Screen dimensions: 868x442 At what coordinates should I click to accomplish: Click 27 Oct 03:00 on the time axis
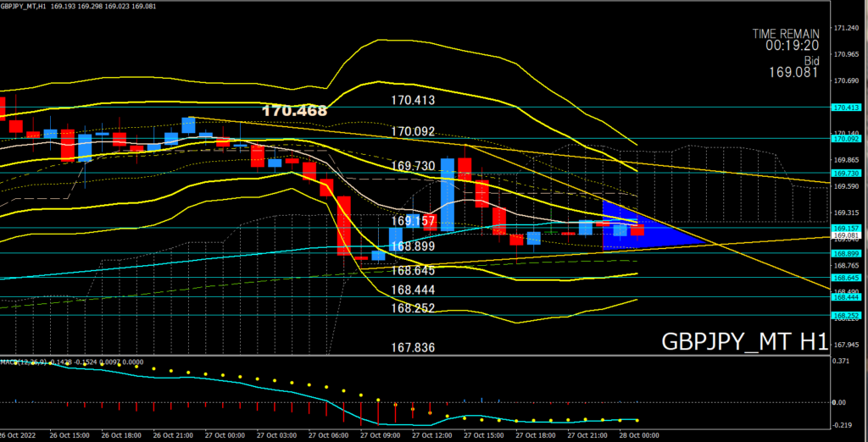(x=277, y=436)
